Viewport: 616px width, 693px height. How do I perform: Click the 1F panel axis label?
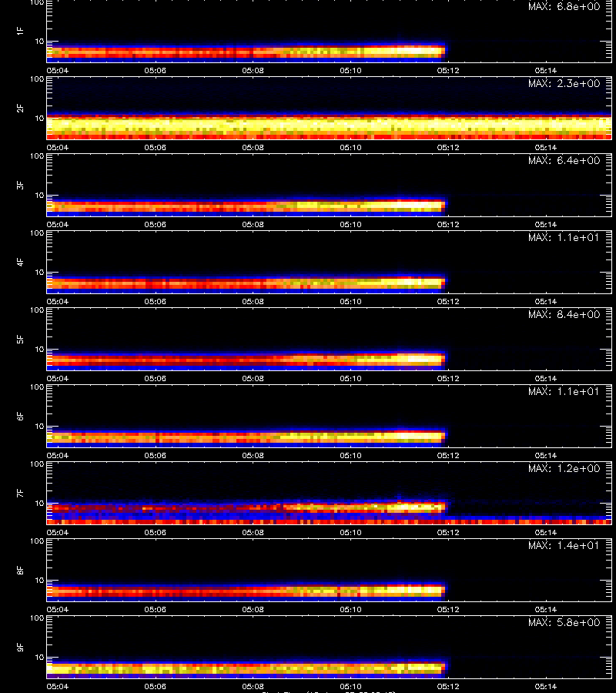point(20,31)
